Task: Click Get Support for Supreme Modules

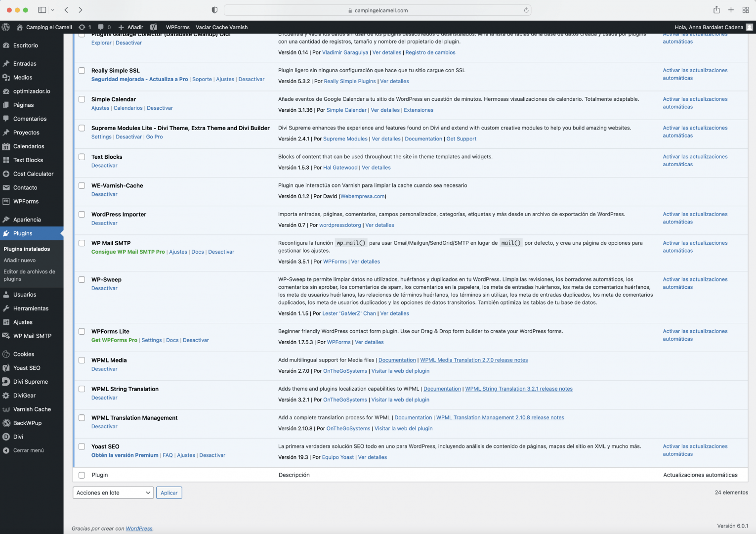Action: tap(462, 139)
